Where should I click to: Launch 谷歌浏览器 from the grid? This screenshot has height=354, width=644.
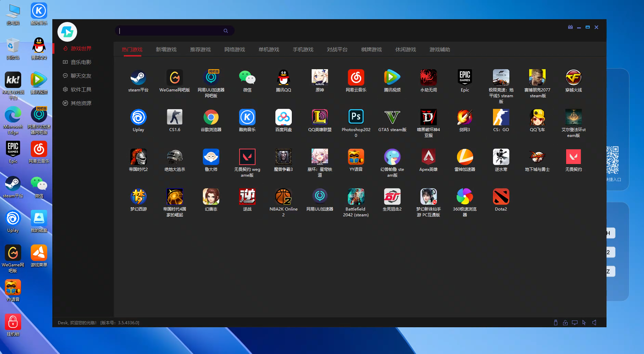pyautogui.click(x=211, y=118)
